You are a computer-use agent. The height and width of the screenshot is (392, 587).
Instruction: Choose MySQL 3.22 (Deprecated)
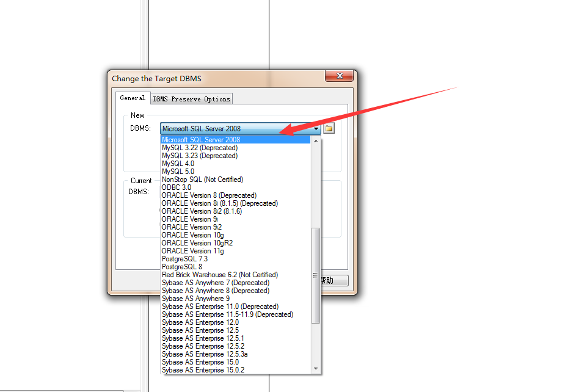point(236,148)
